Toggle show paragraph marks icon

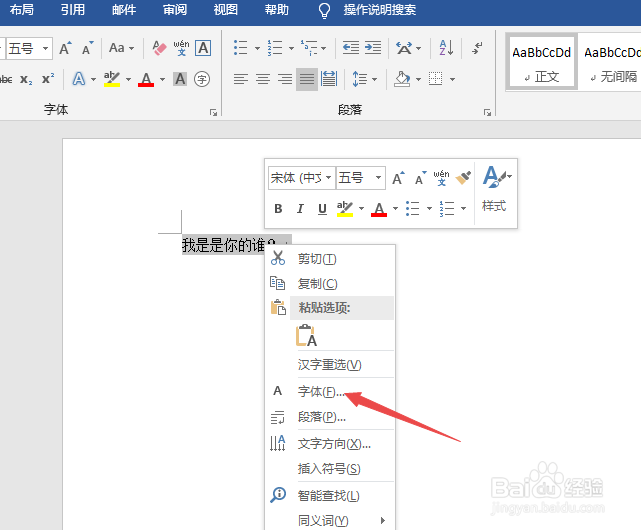tap(477, 47)
